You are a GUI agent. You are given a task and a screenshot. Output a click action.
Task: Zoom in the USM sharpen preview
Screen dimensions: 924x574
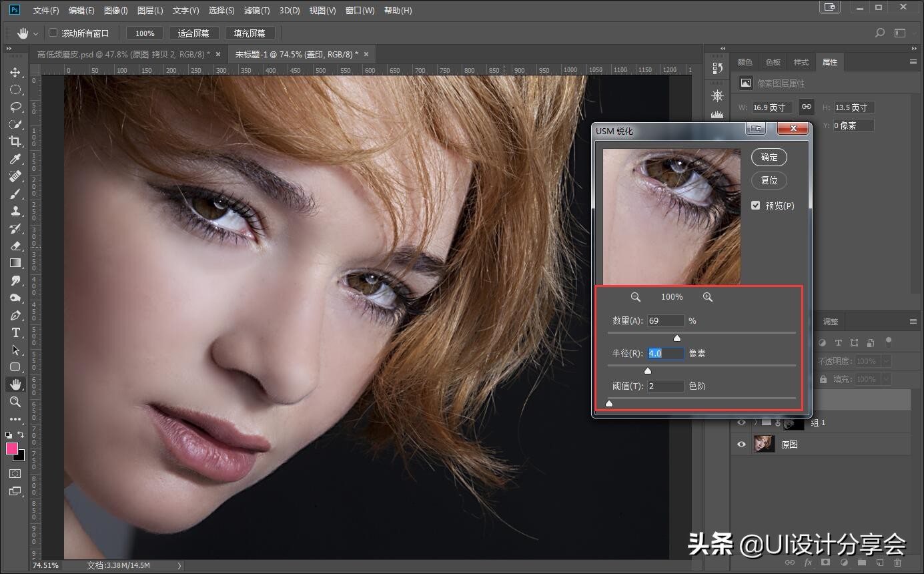[708, 297]
